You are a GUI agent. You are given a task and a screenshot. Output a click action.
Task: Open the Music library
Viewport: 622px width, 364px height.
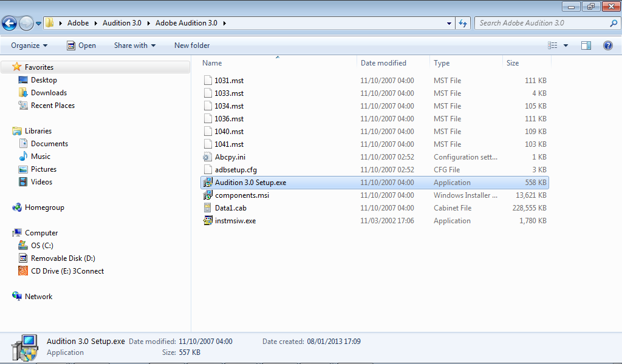(41, 157)
